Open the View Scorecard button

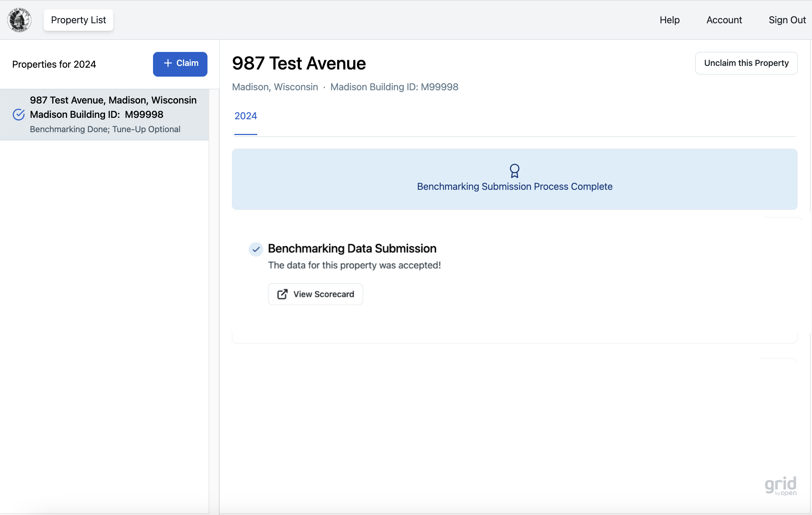(315, 294)
